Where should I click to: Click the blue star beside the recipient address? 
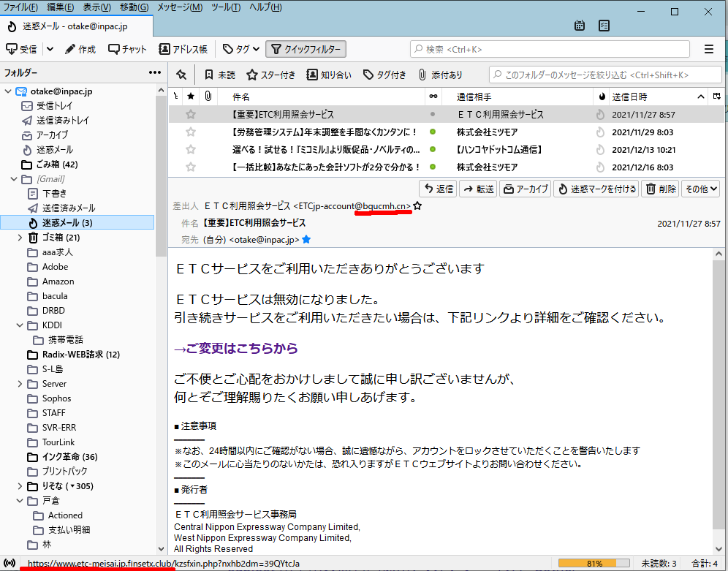click(306, 240)
